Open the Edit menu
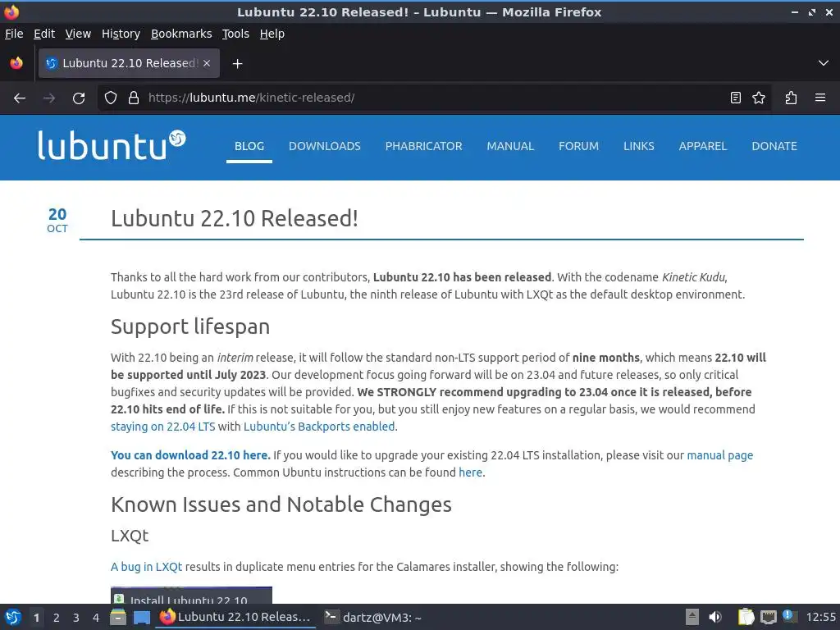840x630 pixels. pyautogui.click(x=44, y=34)
